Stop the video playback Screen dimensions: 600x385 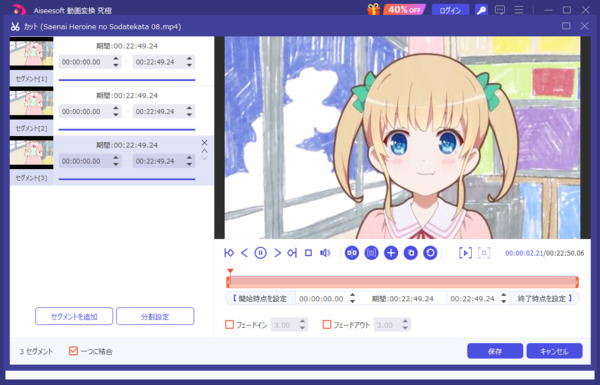pyautogui.click(x=308, y=253)
